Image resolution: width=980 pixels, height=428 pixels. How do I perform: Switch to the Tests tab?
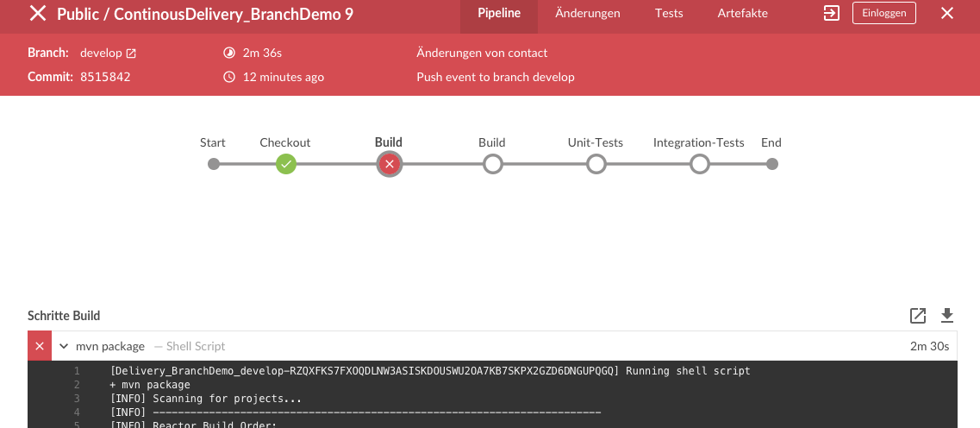669,13
